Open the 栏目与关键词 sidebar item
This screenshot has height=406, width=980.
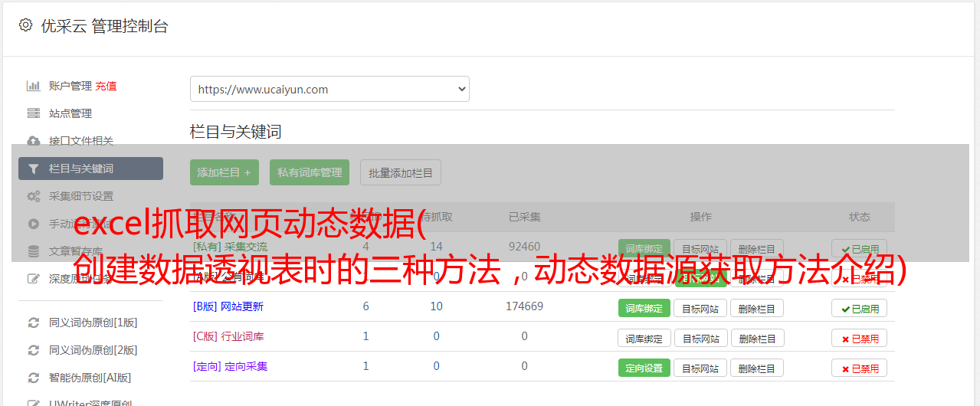pyautogui.click(x=90, y=169)
